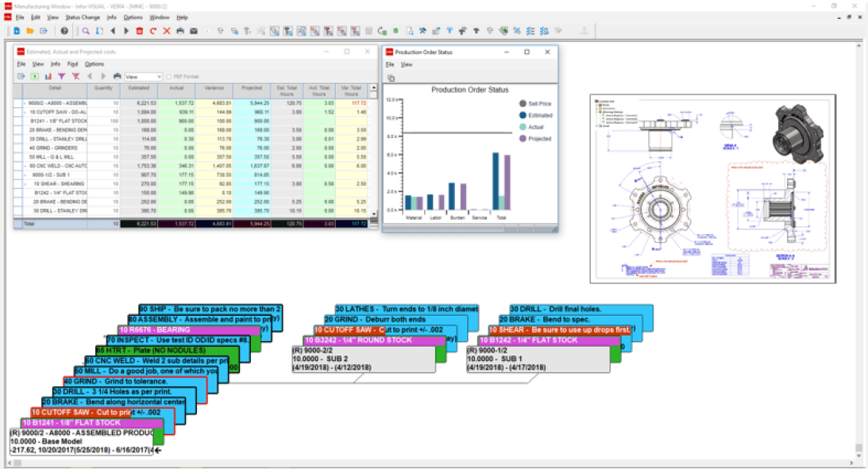
Task: Toggle the Projected series in the chart legend
Action: pyautogui.click(x=523, y=138)
